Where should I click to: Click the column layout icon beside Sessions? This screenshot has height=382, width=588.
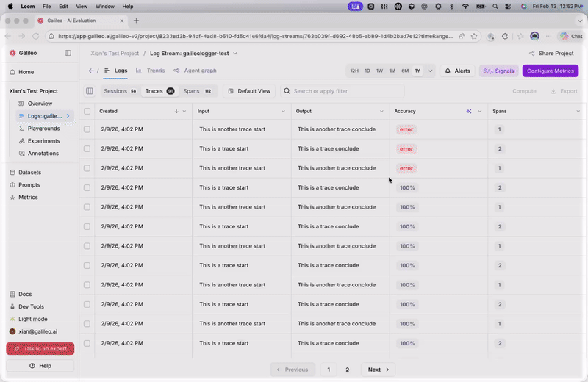coord(90,91)
